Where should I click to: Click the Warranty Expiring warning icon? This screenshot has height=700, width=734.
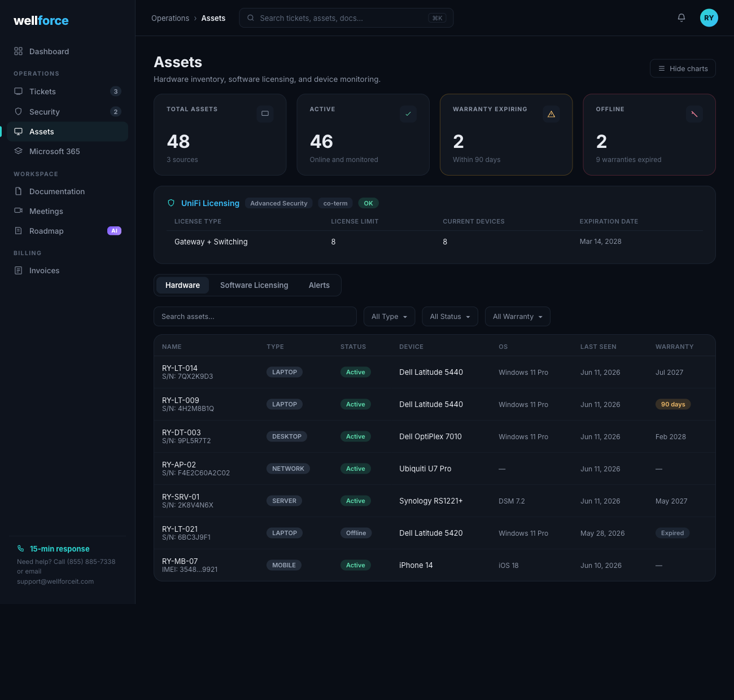point(552,113)
